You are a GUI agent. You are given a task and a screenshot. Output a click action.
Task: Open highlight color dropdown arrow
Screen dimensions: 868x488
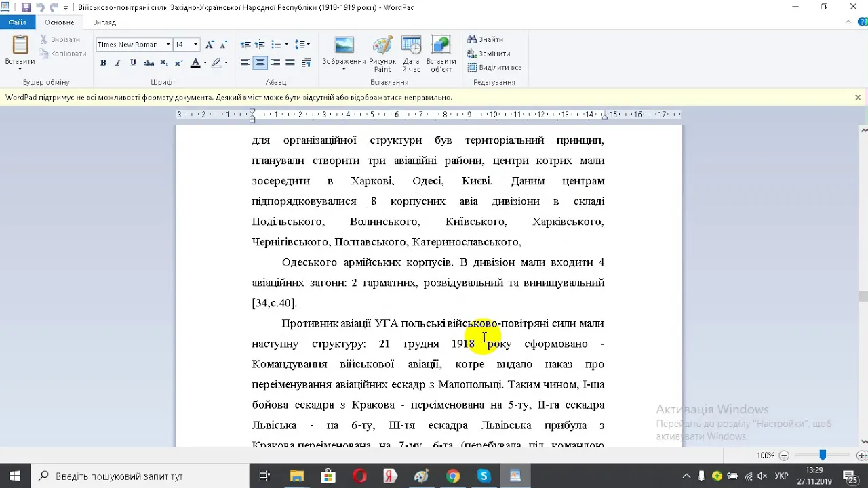(x=226, y=63)
